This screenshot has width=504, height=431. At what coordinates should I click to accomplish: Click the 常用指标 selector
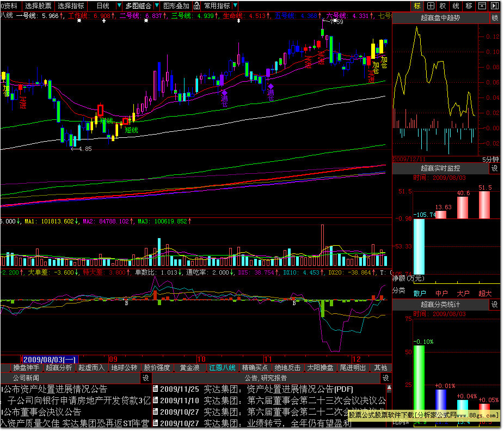217,6
